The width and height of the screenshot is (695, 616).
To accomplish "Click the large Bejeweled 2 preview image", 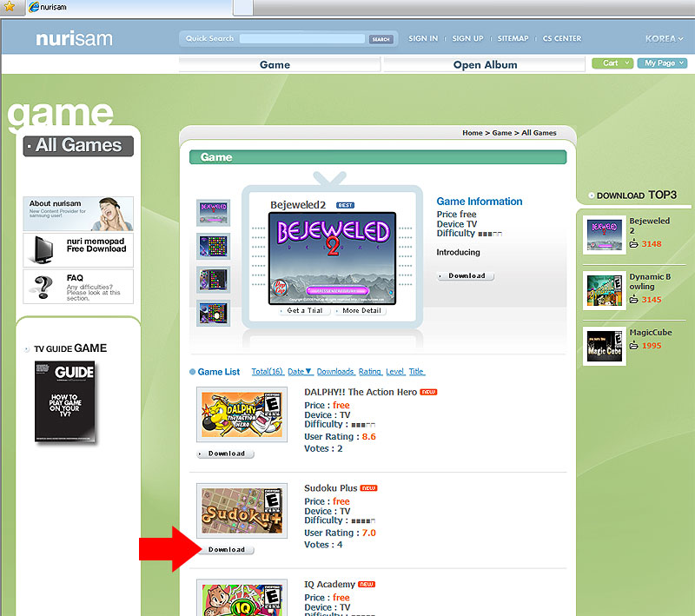I will 332,258.
